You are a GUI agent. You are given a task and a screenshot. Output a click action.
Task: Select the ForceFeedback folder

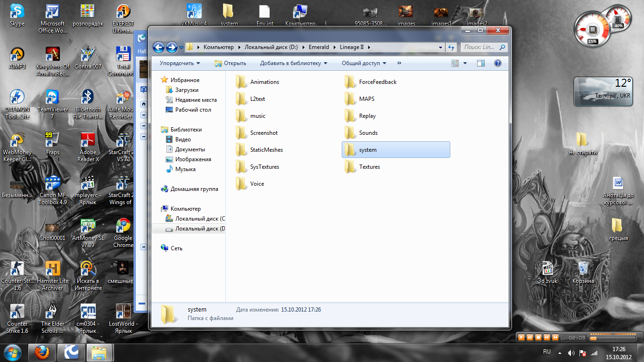point(370,82)
